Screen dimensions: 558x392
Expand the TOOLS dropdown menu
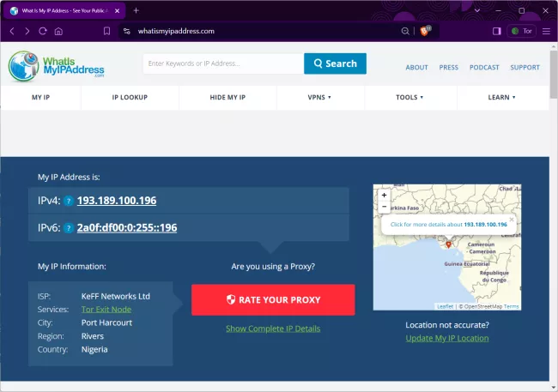(409, 98)
